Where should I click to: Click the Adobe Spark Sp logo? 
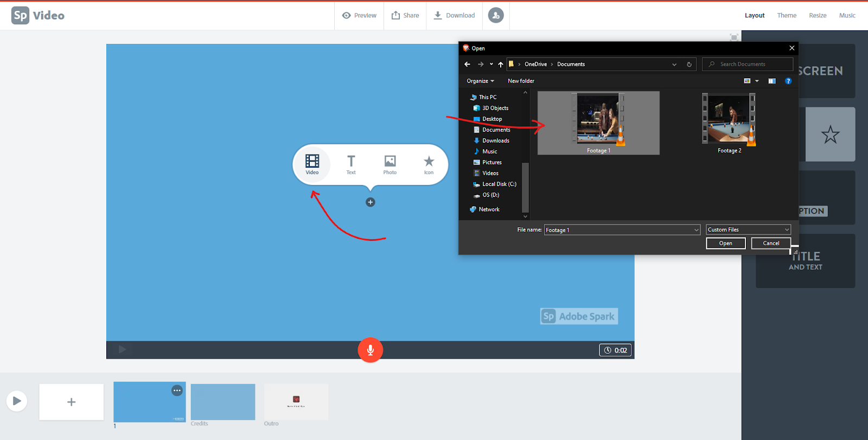click(x=20, y=15)
